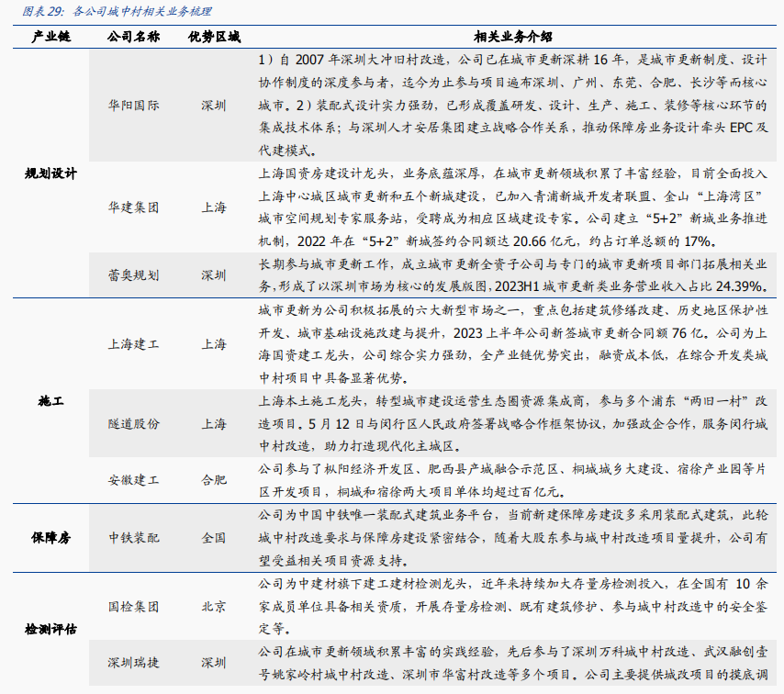
Task: Click the 相关业务介绍 column header
Action: click(512, 37)
